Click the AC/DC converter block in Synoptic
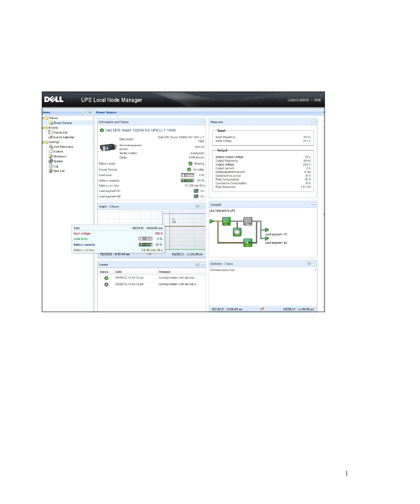 point(226,221)
